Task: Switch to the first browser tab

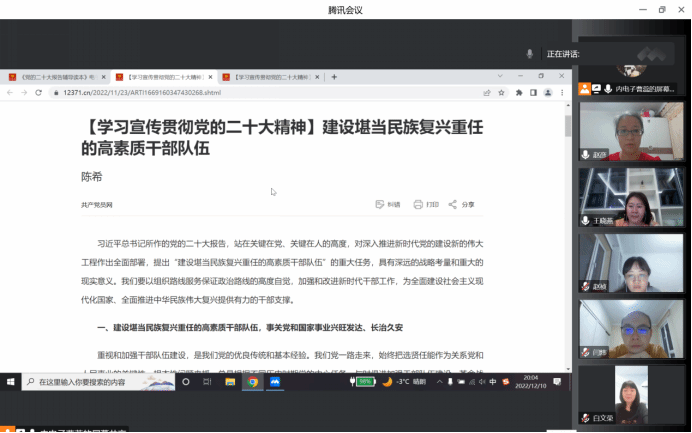Action: pos(55,76)
